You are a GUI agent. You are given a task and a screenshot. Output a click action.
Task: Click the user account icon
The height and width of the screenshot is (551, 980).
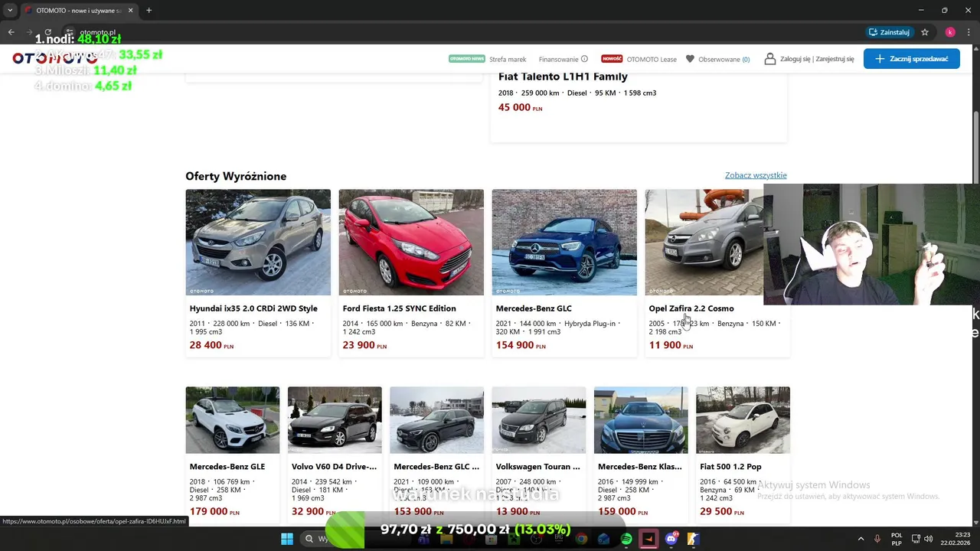coord(770,59)
